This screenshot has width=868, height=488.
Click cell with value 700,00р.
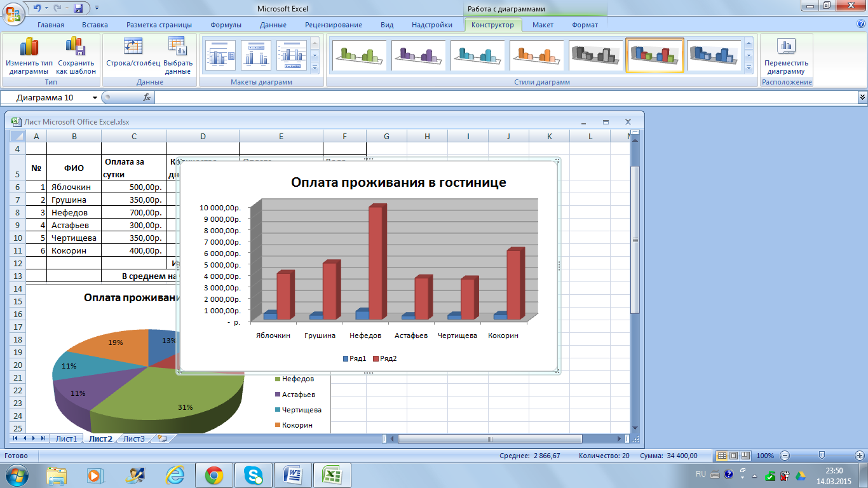[x=134, y=212]
